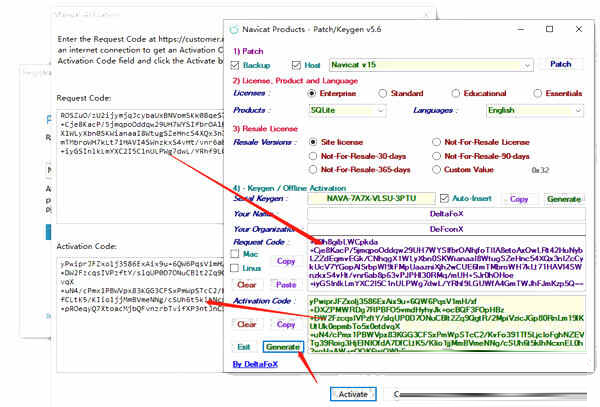Click the 0x32 custom value field
The width and height of the screenshot is (600, 407).
coord(540,170)
